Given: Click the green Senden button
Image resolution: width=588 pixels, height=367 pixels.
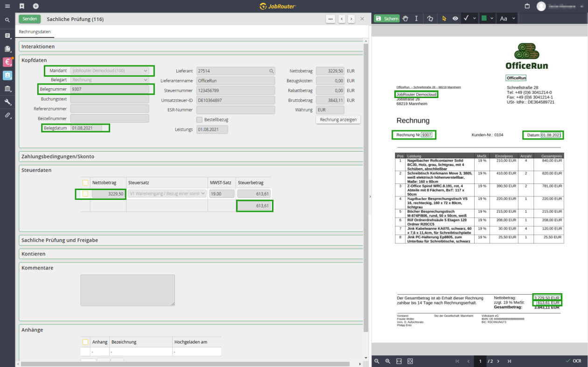Looking at the screenshot, I should [x=30, y=19].
